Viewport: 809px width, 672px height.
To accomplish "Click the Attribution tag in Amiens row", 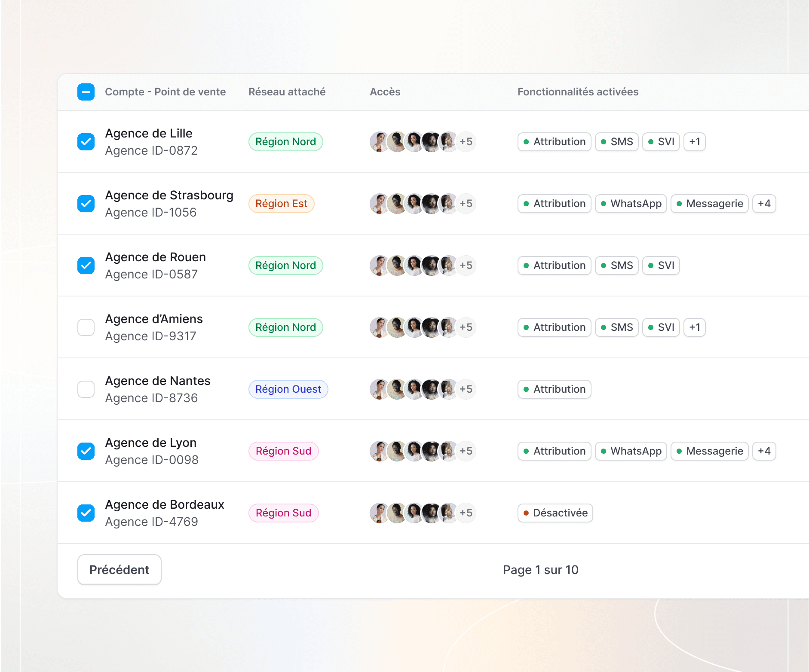I will pos(555,327).
